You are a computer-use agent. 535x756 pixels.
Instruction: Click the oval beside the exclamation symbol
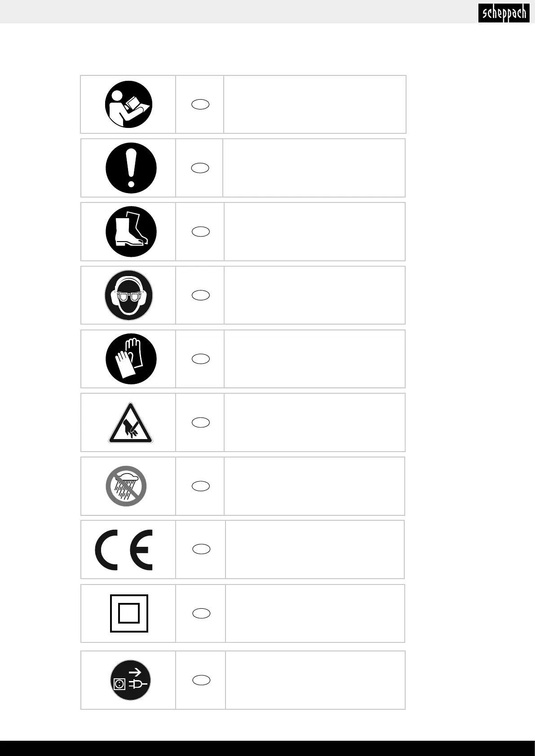pyautogui.click(x=201, y=168)
